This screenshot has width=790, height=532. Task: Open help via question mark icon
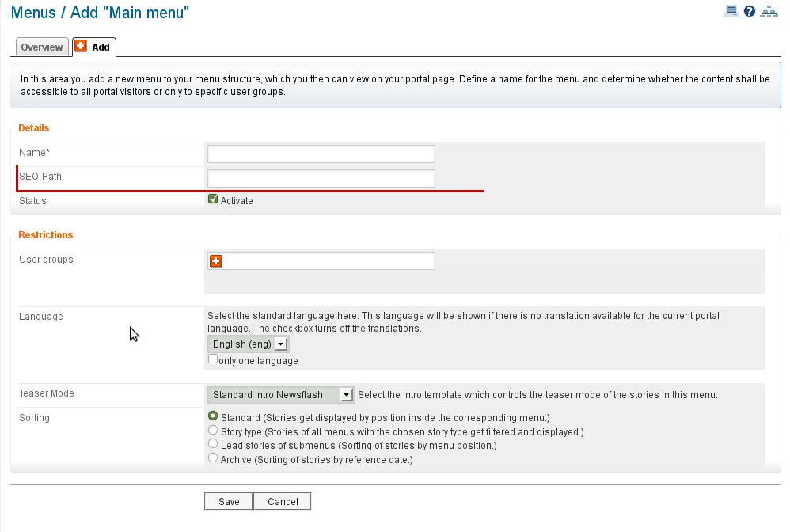[750, 11]
